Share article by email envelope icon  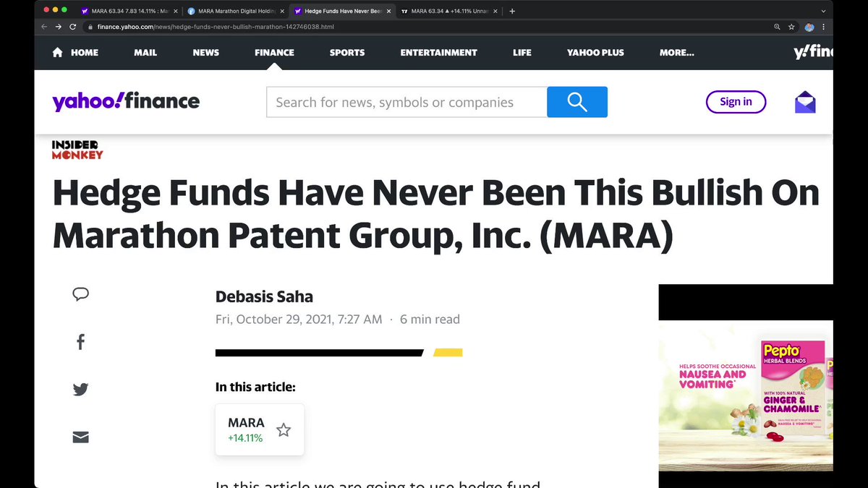click(x=80, y=437)
